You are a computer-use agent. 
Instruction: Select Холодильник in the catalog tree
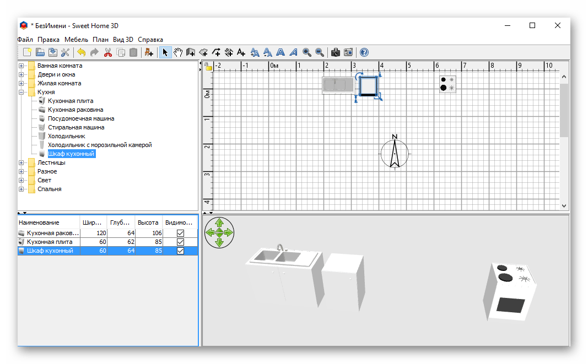pos(66,136)
